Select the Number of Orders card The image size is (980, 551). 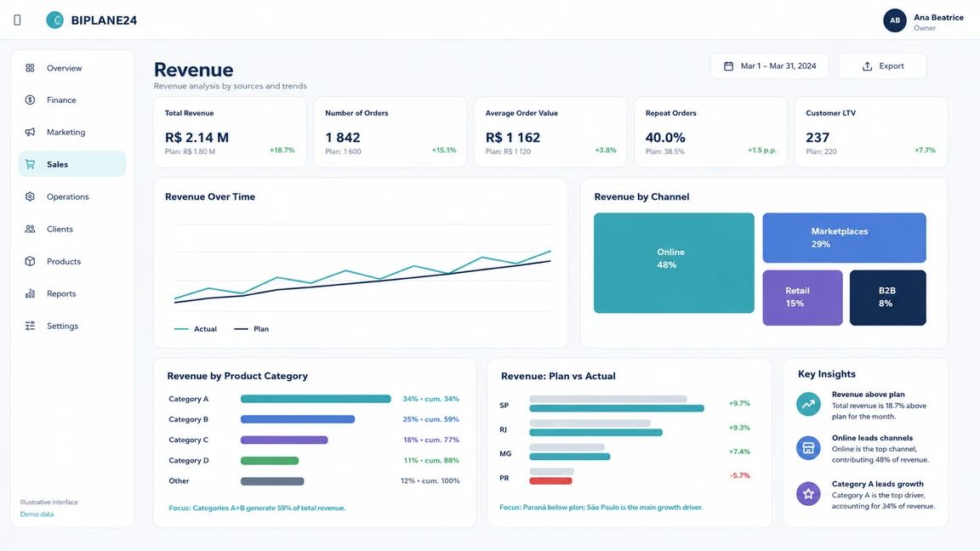[x=390, y=132]
